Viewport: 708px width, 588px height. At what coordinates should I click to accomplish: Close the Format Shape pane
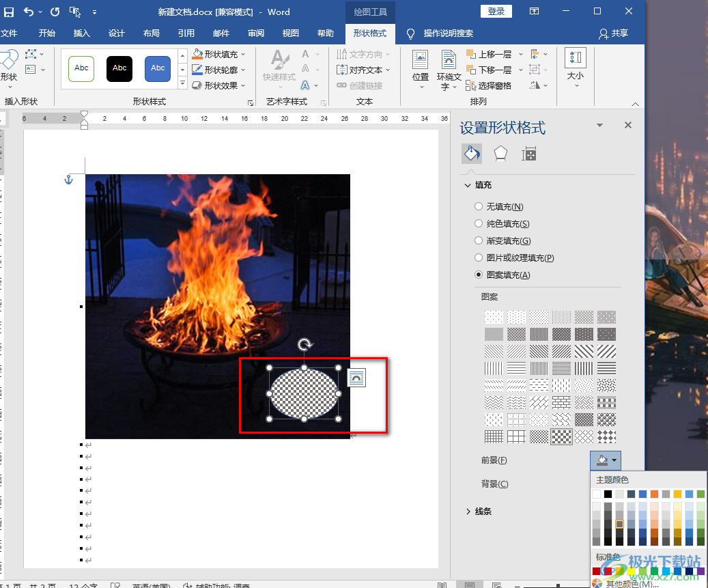(x=628, y=125)
